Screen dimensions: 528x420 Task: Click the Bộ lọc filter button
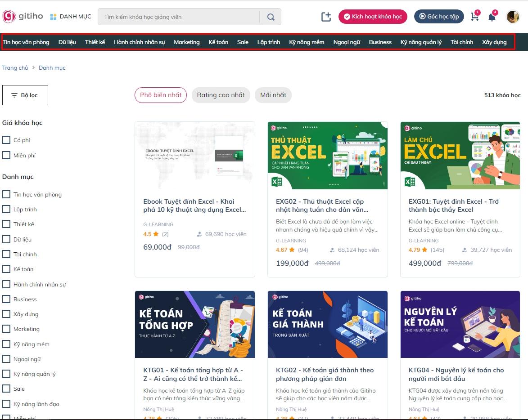click(25, 95)
